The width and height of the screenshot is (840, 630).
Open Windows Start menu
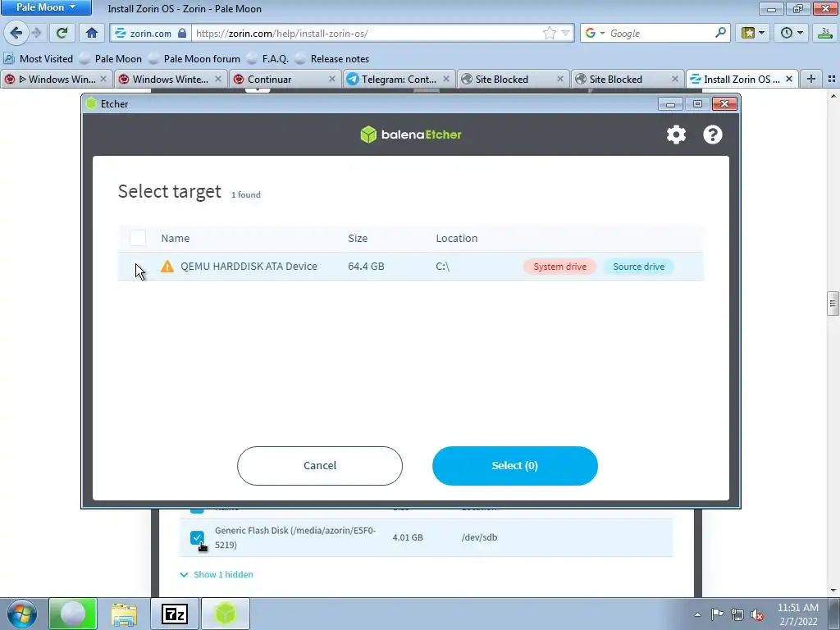[22, 614]
